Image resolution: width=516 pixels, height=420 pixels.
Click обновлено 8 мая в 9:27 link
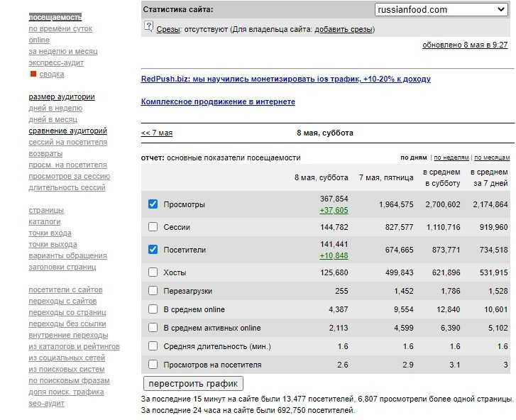pos(465,45)
